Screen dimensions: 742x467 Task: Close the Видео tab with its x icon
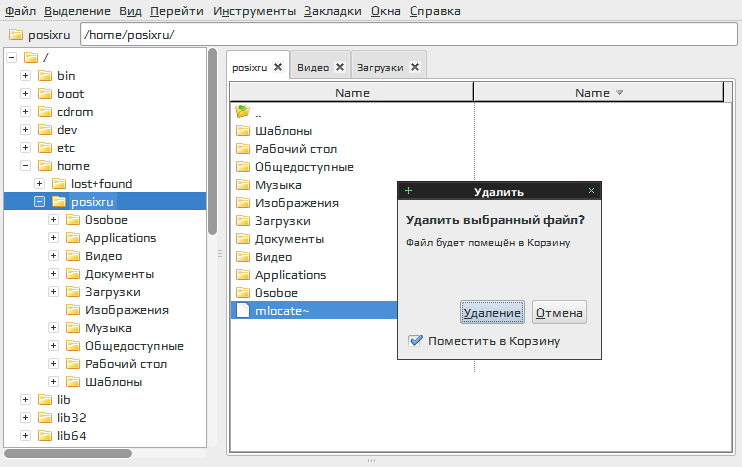point(340,67)
